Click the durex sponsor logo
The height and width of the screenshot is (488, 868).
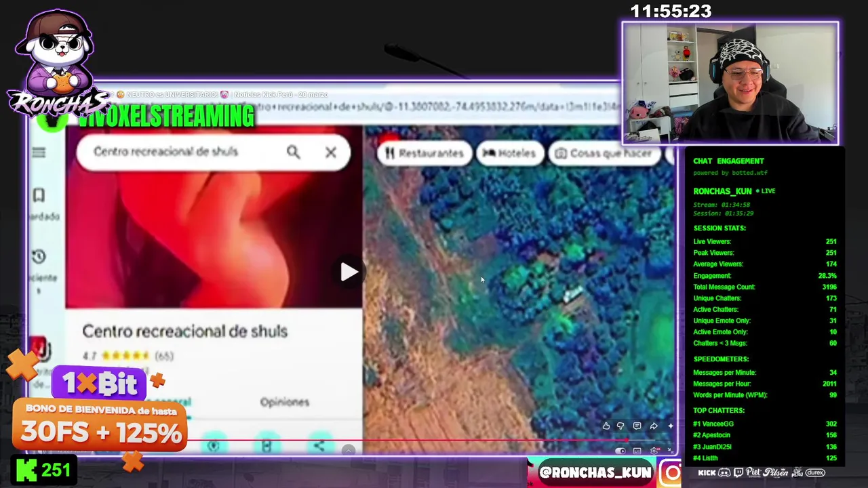coord(815,472)
